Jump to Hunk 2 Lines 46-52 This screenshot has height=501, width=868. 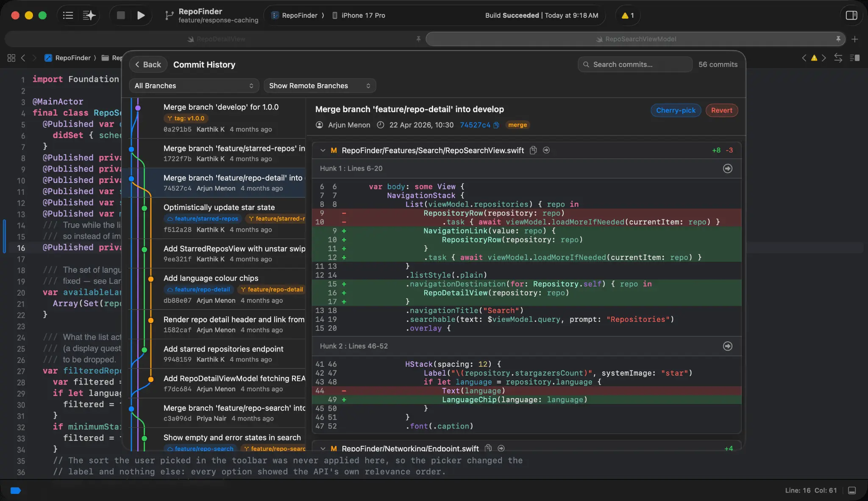tap(727, 346)
